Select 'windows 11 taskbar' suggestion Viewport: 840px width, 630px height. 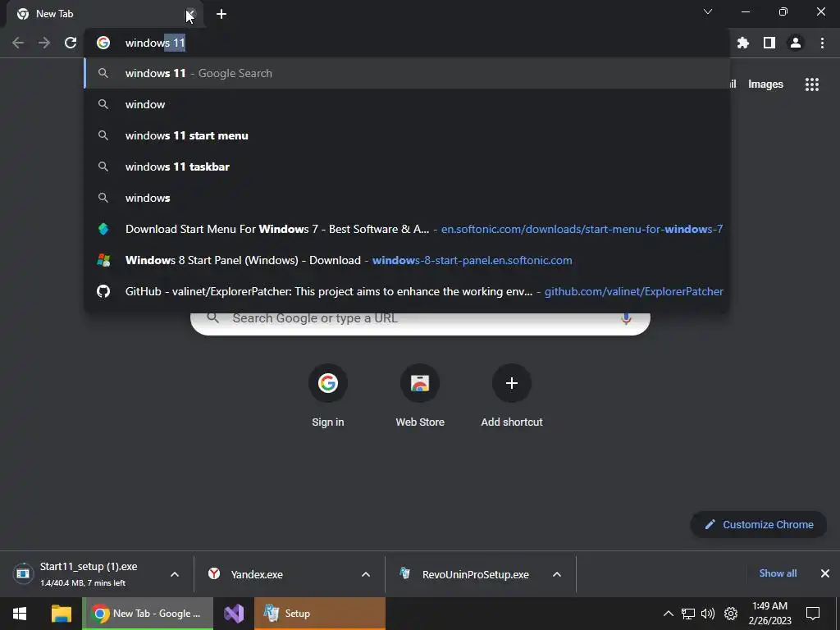[407, 167]
